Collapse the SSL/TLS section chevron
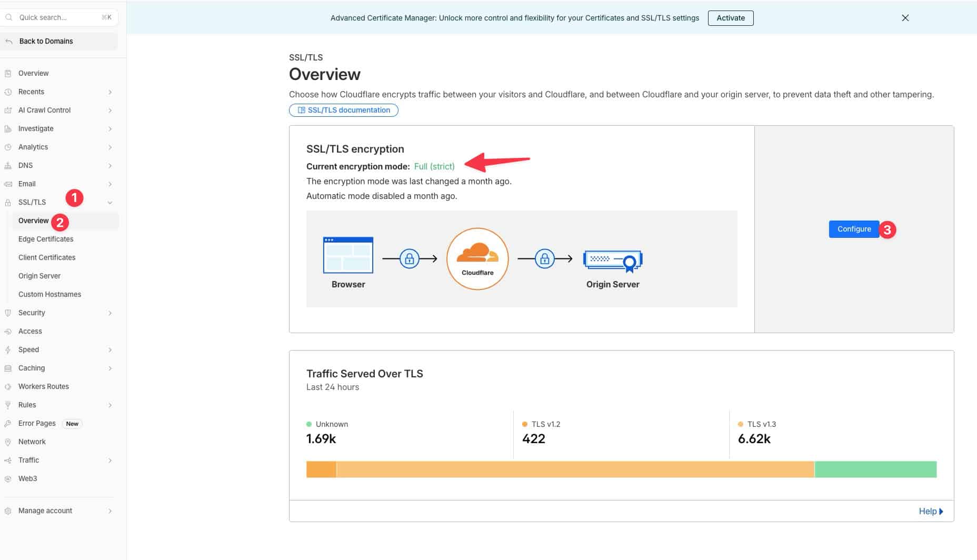The image size is (977, 560). pyautogui.click(x=110, y=202)
